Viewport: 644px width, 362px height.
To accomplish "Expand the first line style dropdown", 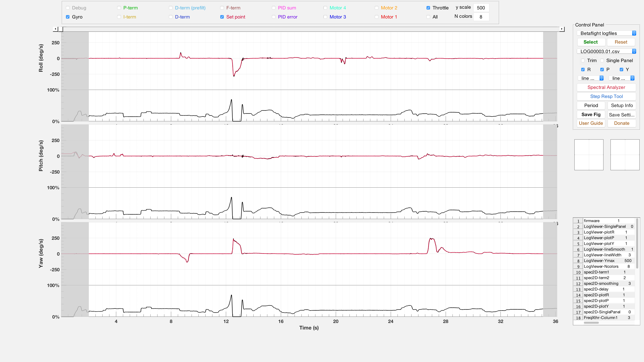I will [x=591, y=78].
